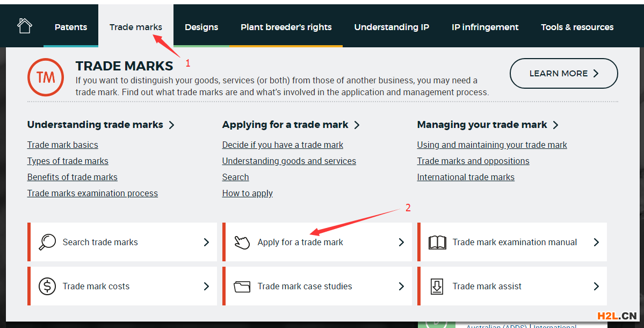Screen dimensions: 644x328
Task: Click the open book examination manual icon
Action: [x=437, y=243]
